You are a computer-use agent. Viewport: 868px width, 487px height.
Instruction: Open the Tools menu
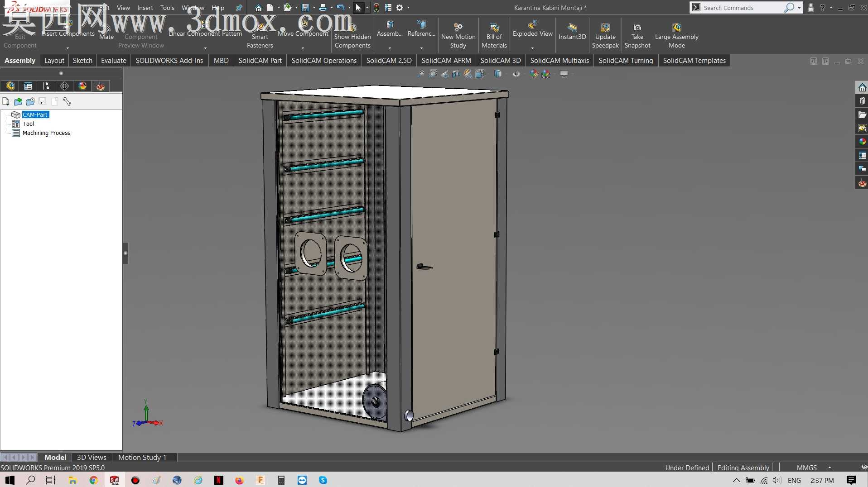167,8
